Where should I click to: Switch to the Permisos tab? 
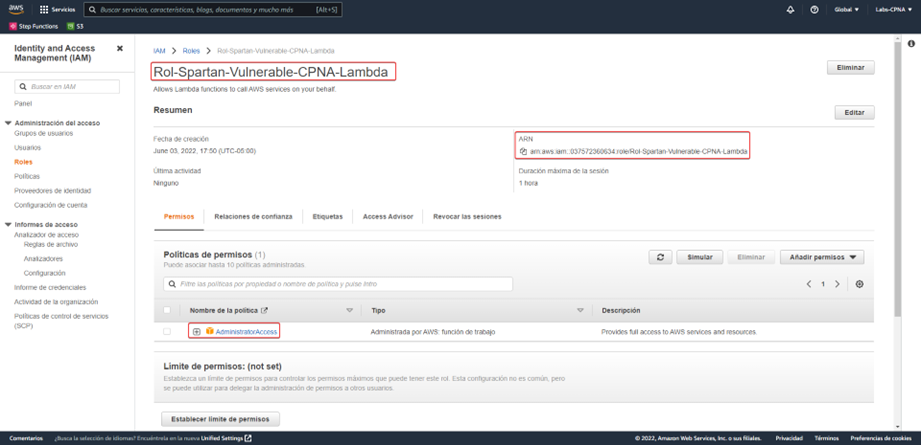tap(179, 217)
